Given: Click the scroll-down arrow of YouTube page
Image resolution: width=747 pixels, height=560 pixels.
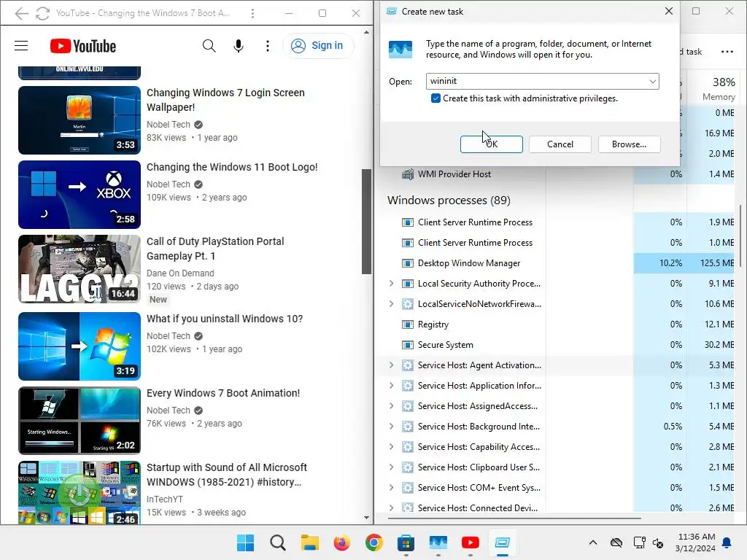Looking at the screenshot, I should (x=366, y=518).
